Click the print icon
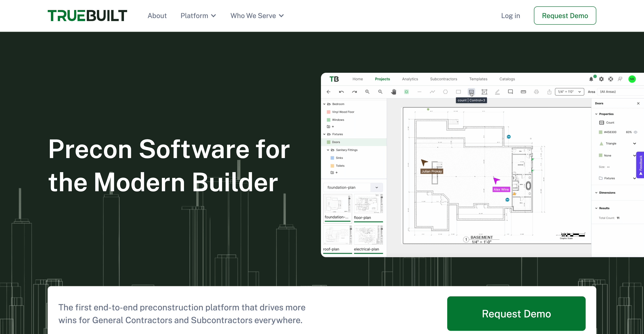 click(x=536, y=92)
